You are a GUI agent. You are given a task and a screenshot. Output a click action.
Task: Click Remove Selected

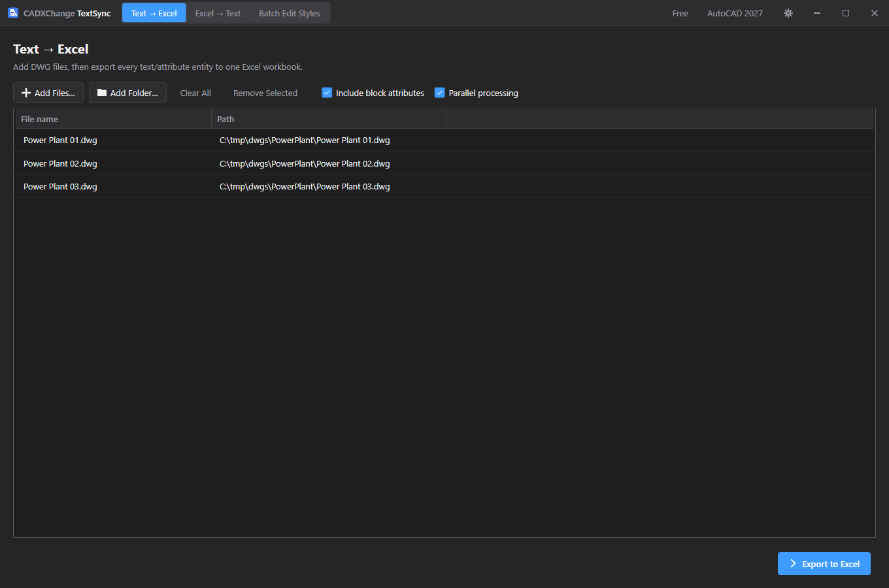click(x=265, y=93)
